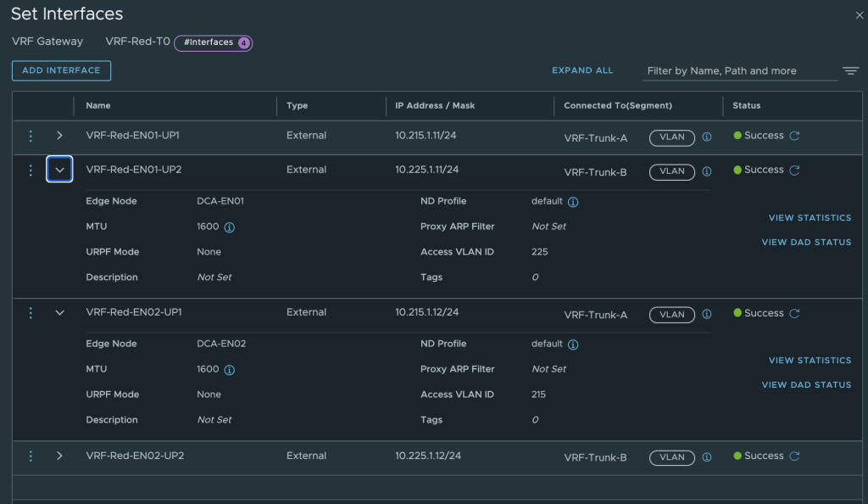Click the Filter by Name, Path field

(x=739, y=71)
